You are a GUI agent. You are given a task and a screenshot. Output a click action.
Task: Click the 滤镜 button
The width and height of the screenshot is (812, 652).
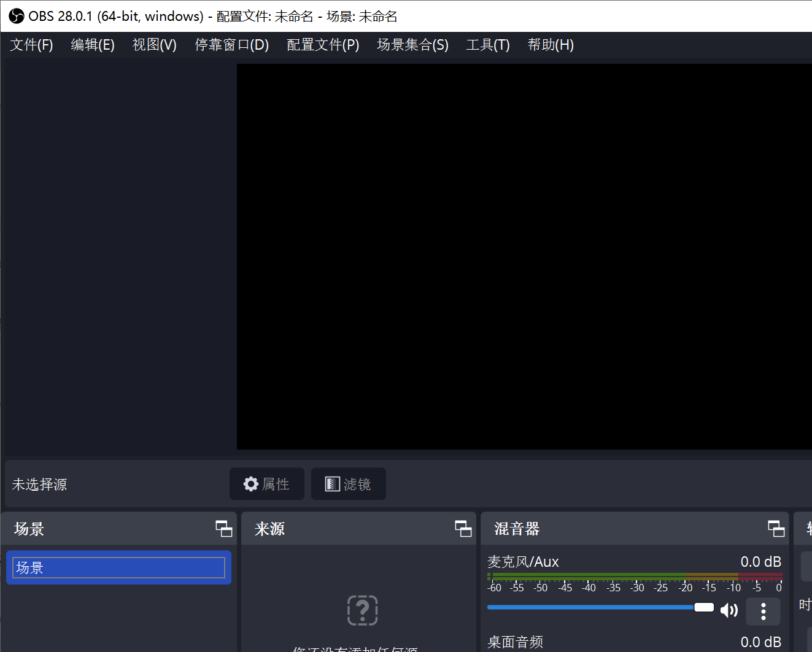(x=348, y=484)
